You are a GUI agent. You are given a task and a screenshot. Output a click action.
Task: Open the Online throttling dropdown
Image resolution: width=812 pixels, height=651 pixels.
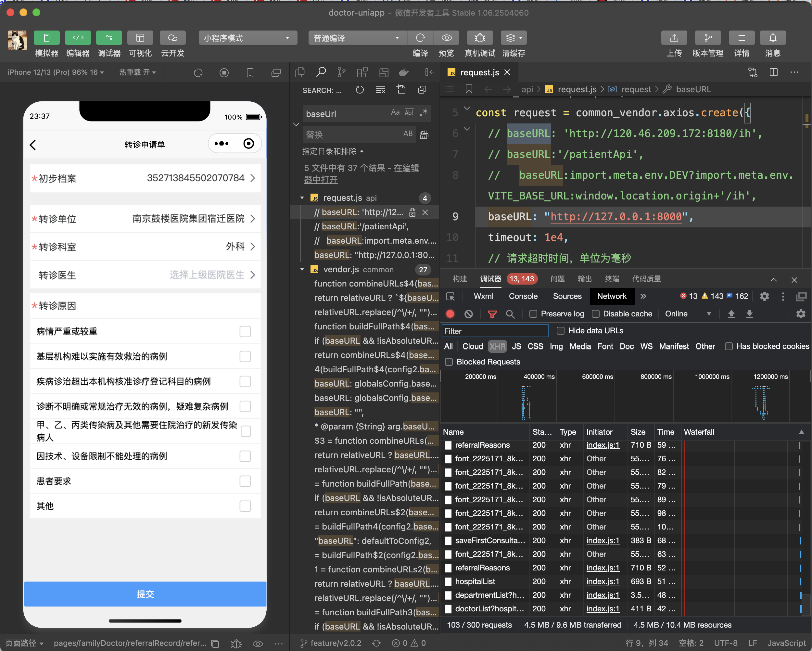point(688,314)
